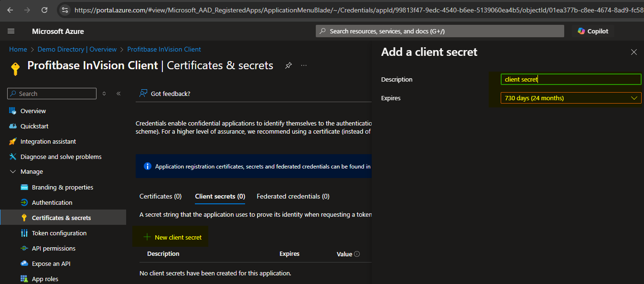The width and height of the screenshot is (644, 284).
Task: Pin the Certificates & secrets blade
Action: [289, 65]
